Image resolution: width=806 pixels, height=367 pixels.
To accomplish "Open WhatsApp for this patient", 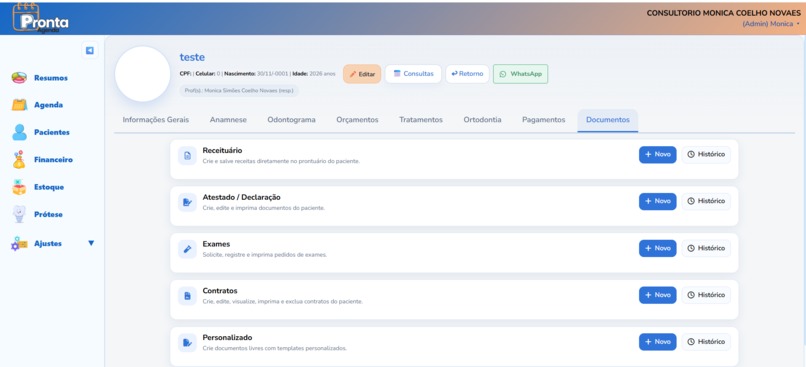I will [x=521, y=74].
